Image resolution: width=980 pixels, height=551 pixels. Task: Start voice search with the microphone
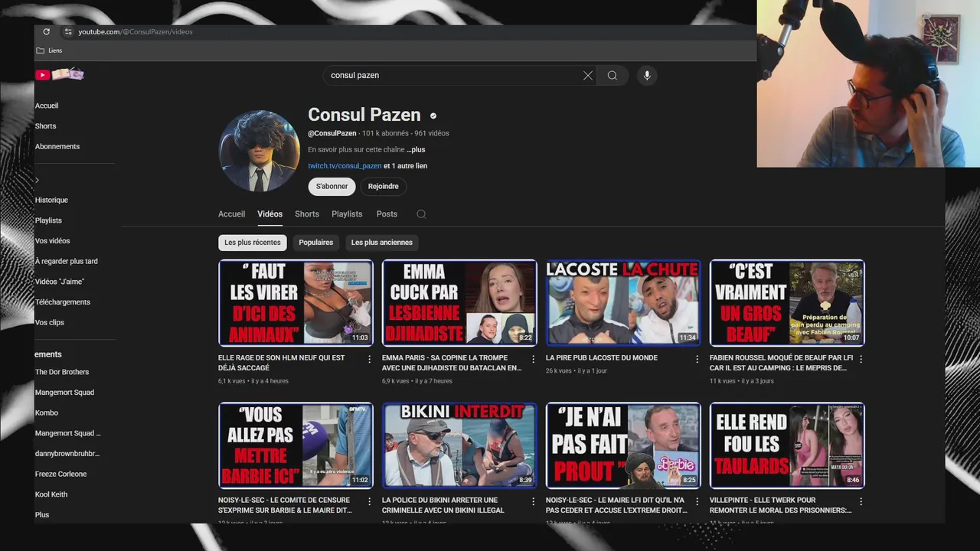647,75
